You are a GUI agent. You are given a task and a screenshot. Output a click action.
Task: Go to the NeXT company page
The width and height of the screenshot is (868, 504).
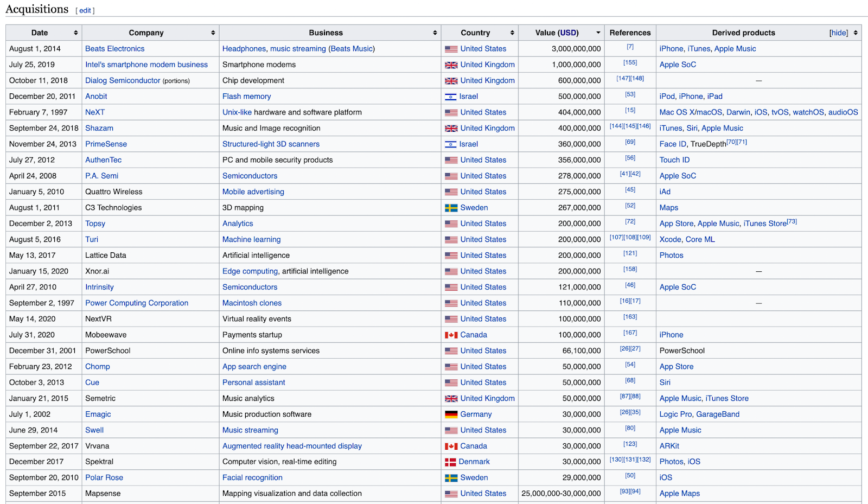point(95,112)
